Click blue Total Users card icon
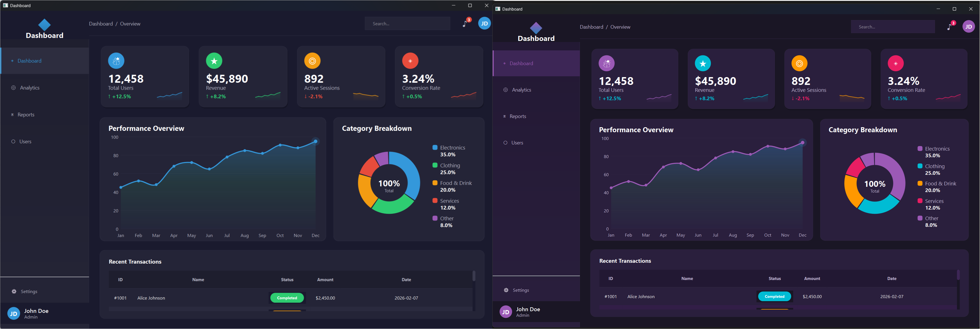980x329 pixels. [x=116, y=61]
